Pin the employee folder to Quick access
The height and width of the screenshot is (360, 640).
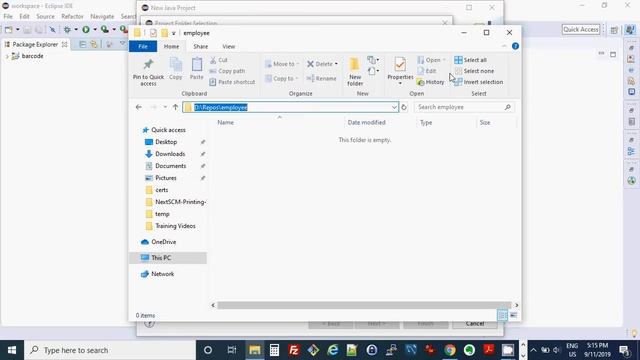148,72
